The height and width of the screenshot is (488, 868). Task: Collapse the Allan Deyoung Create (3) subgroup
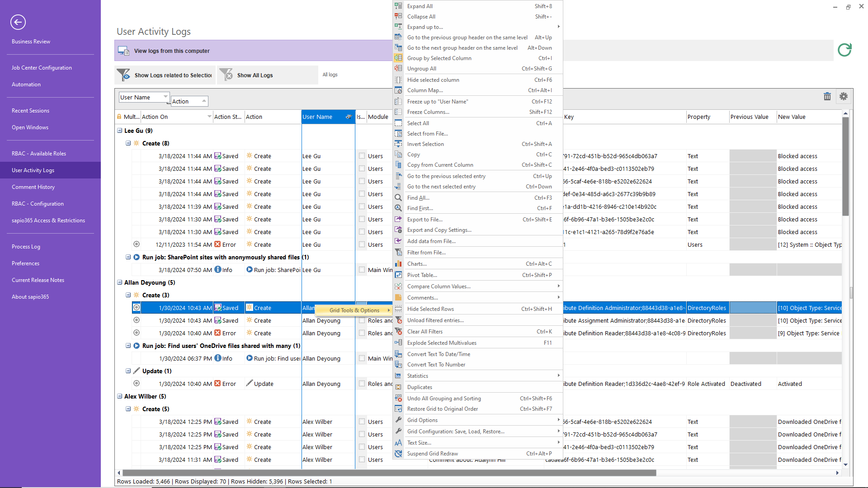[x=128, y=295]
